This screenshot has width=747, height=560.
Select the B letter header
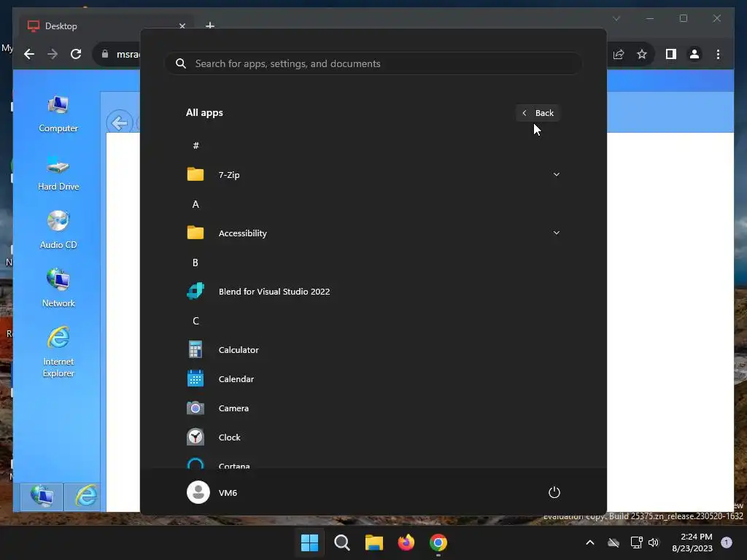pos(196,262)
